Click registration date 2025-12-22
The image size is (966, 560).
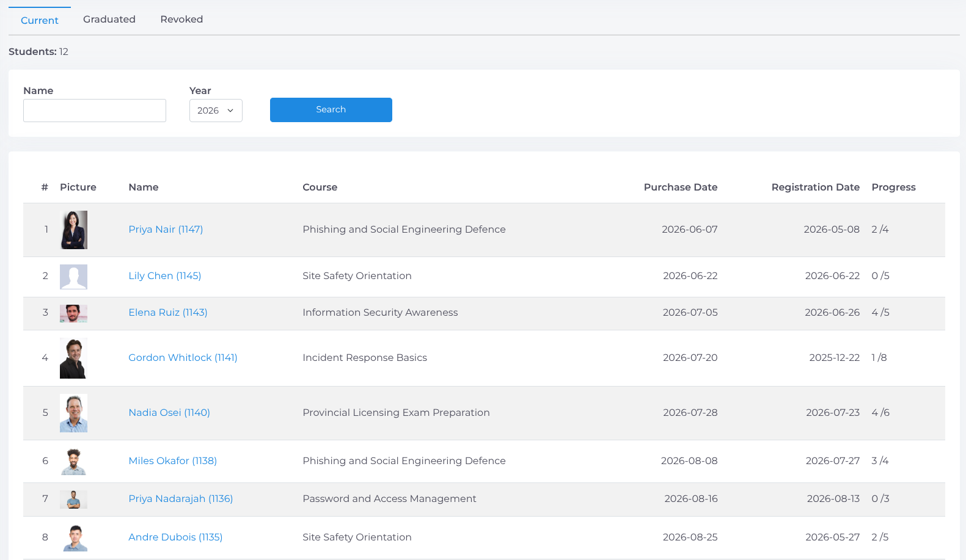(x=835, y=358)
